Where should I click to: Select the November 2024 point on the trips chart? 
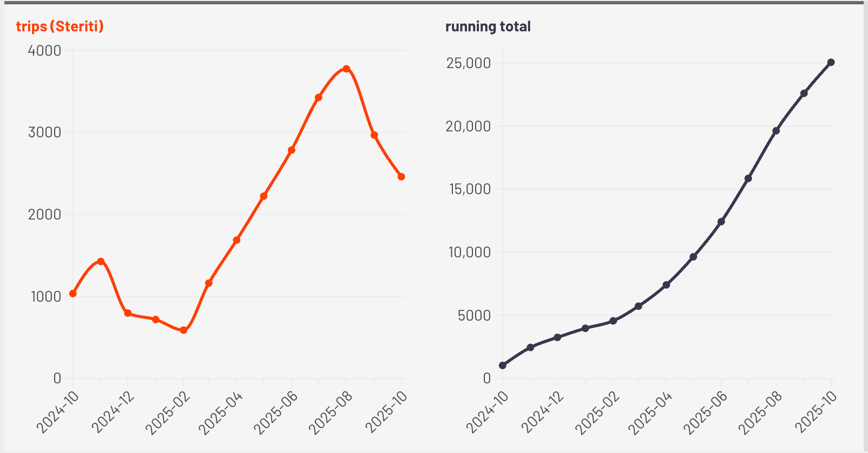(101, 261)
